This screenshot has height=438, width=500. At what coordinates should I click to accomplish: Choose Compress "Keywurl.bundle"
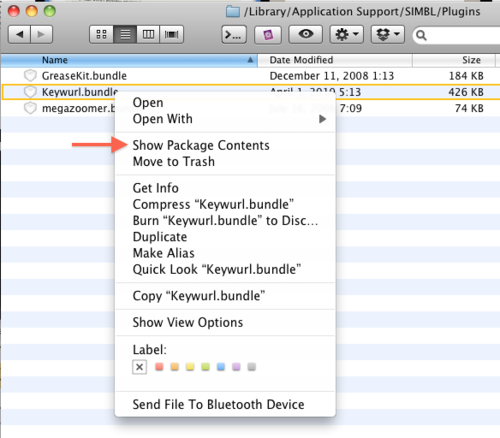tap(225, 204)
